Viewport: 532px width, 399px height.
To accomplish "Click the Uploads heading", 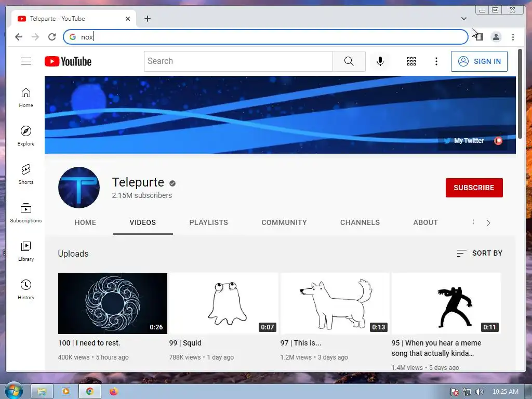I will 73,254.
